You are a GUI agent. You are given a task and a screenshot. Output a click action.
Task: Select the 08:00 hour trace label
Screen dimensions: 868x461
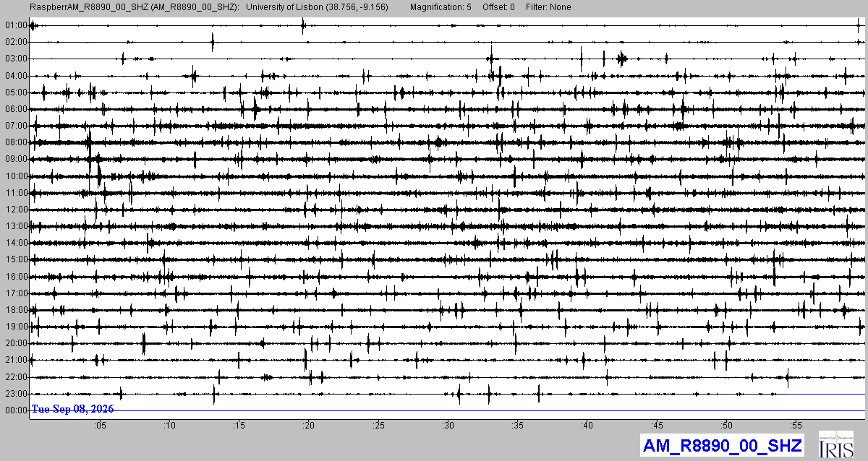pyautogui.click(x=15, y=142)
